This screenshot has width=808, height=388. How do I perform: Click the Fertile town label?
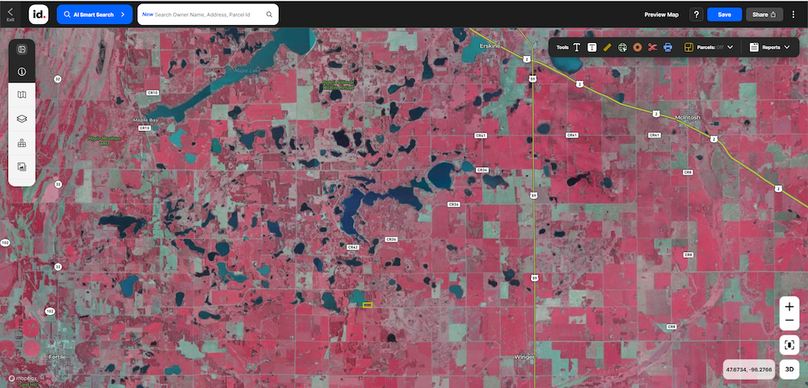click(x=56, y=357)
